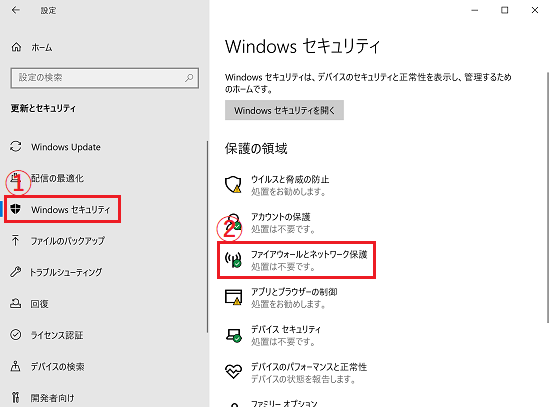
Task: Click the sidebar vertical scrollbar
Action: (x=207, y=237)
